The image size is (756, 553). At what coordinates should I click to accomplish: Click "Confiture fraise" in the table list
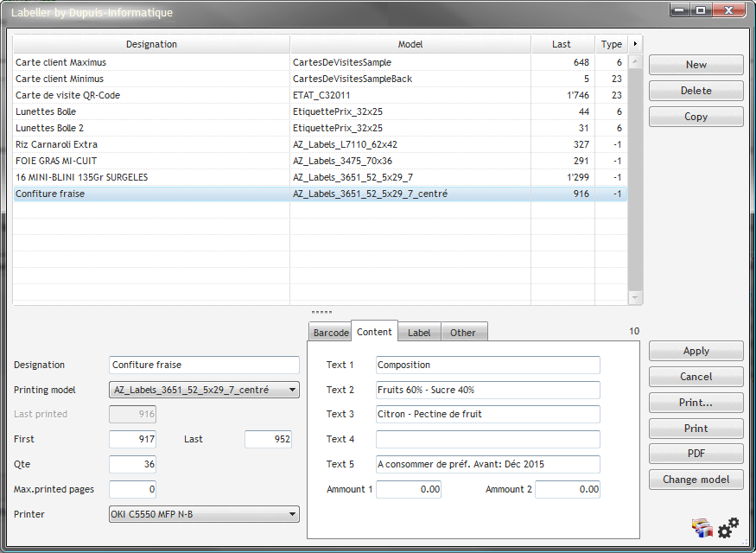[50, 194]
